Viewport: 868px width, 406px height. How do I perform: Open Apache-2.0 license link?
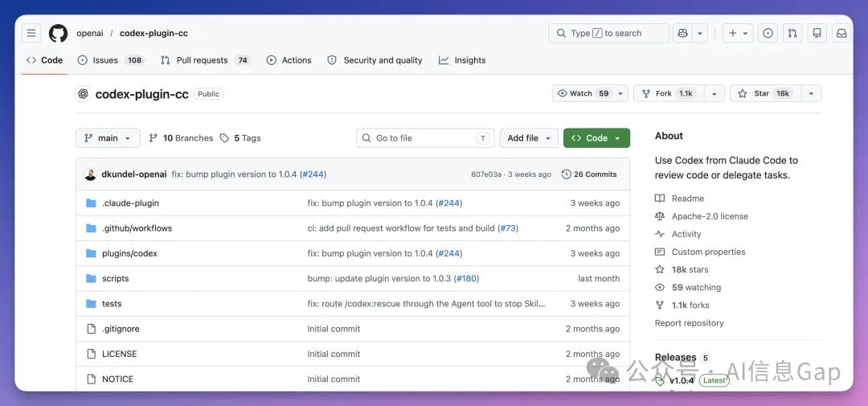click(x=702, y=216)
